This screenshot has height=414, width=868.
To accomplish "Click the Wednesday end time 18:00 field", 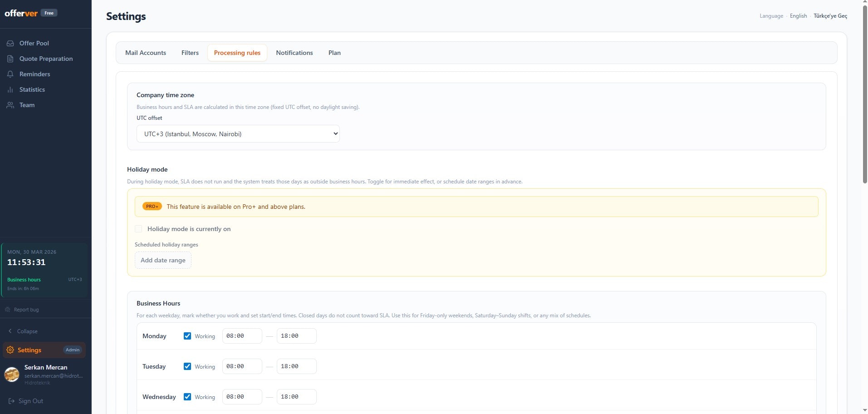I will 296,397.
